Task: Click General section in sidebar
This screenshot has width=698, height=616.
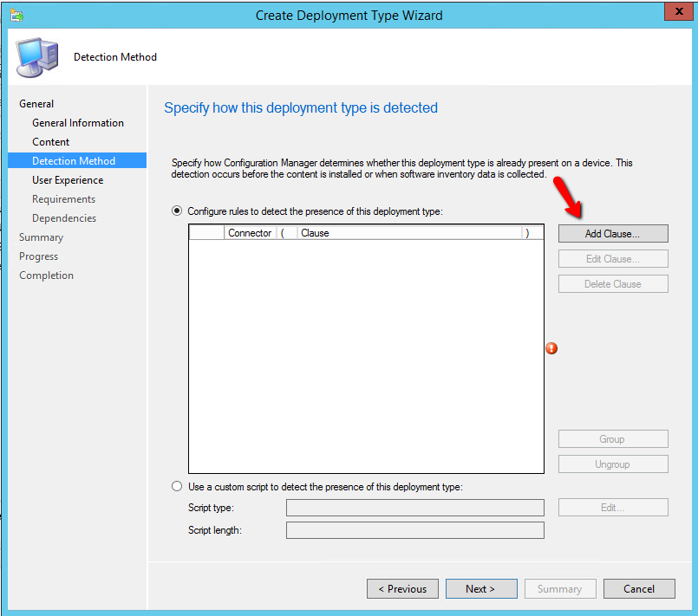Action: pos(36,104)
